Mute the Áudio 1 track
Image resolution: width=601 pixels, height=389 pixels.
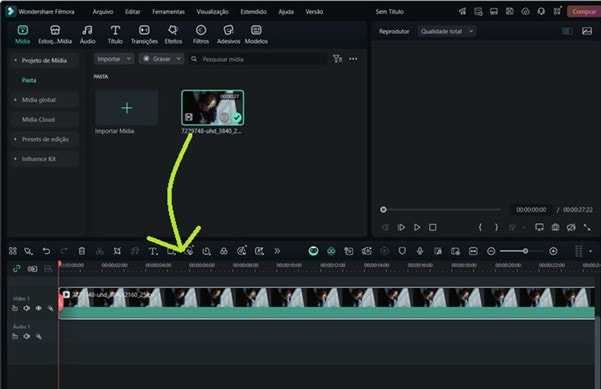(26, 336)
